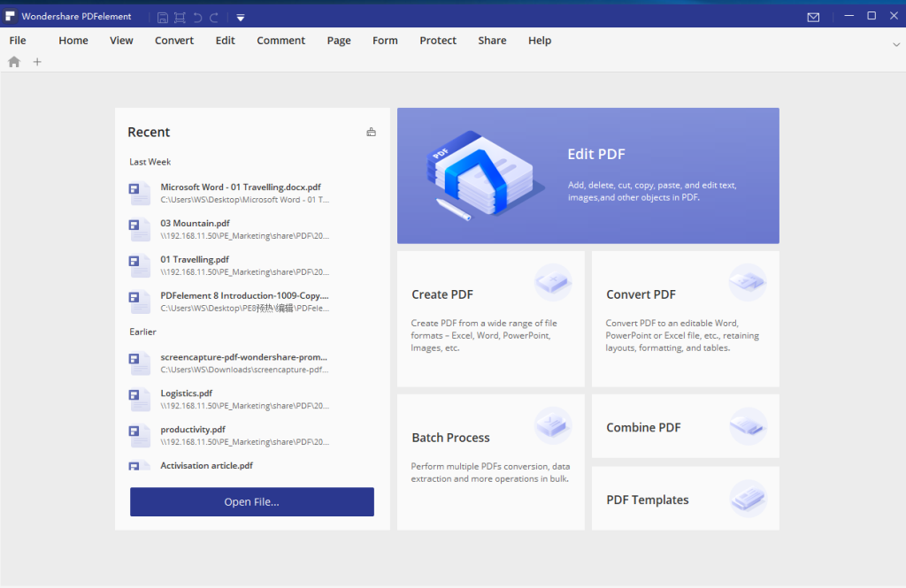Click the Save icon in title bar
Screen dimensions: 906x588
[163, 17]
